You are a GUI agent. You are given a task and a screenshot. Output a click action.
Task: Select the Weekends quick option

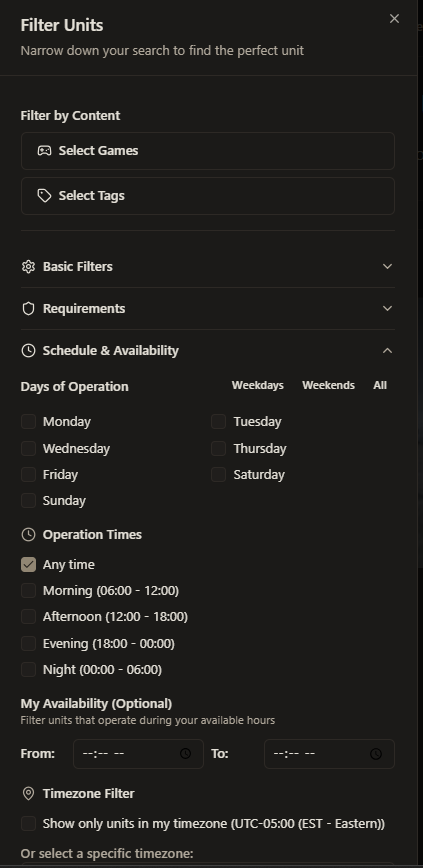[328, 385]
